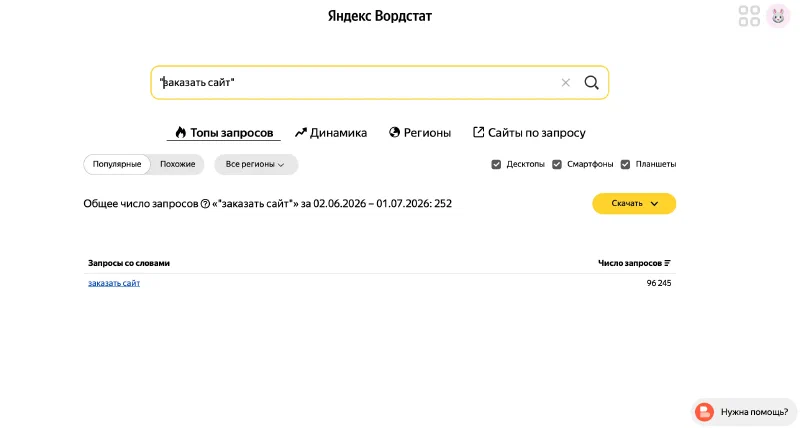Screen dimensions: 800x428
Task: Open the Сайты по запросу tab
Action: (x=529, y=133)
